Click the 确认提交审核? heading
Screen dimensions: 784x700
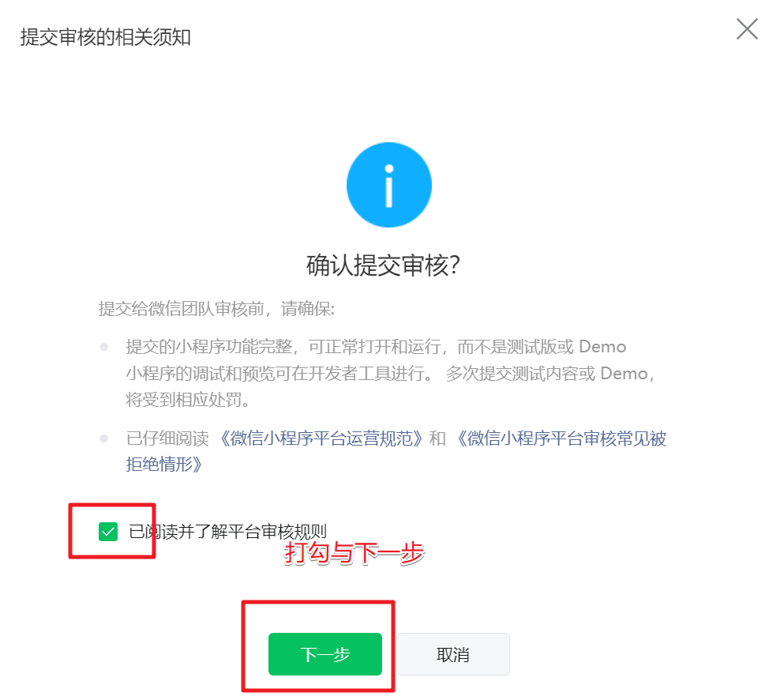coord(383,265)
